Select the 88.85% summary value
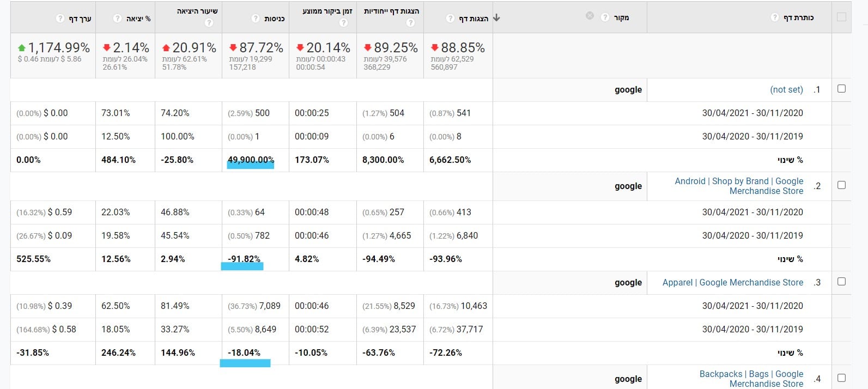This screenshot has height=389, width=868. tap(463, 48)
